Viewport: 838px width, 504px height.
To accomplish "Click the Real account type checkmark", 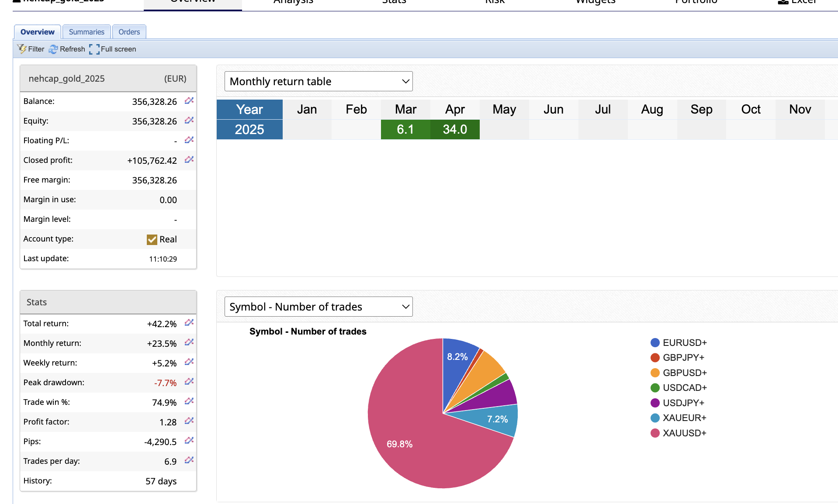I will 152,239.
